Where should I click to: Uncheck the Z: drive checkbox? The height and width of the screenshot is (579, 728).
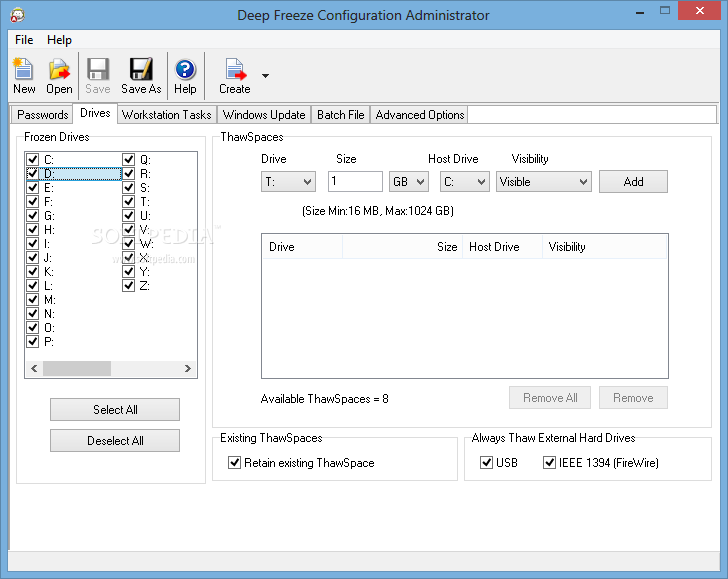(129, 286)
